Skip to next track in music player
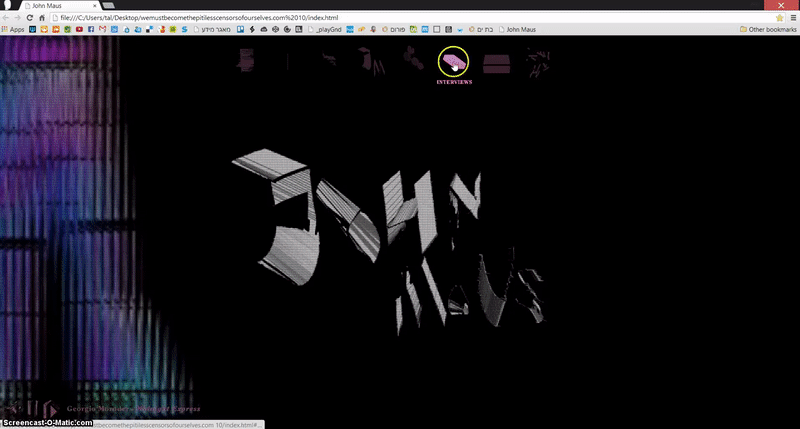800x429 pixels. point(51,409)
